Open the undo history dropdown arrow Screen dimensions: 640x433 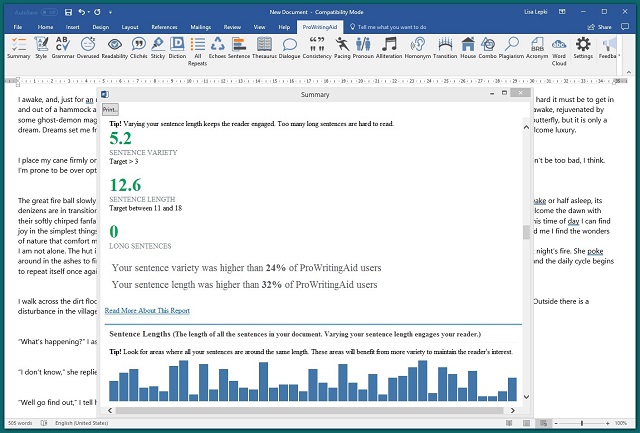pyautogui.click(x=89, y=13)
